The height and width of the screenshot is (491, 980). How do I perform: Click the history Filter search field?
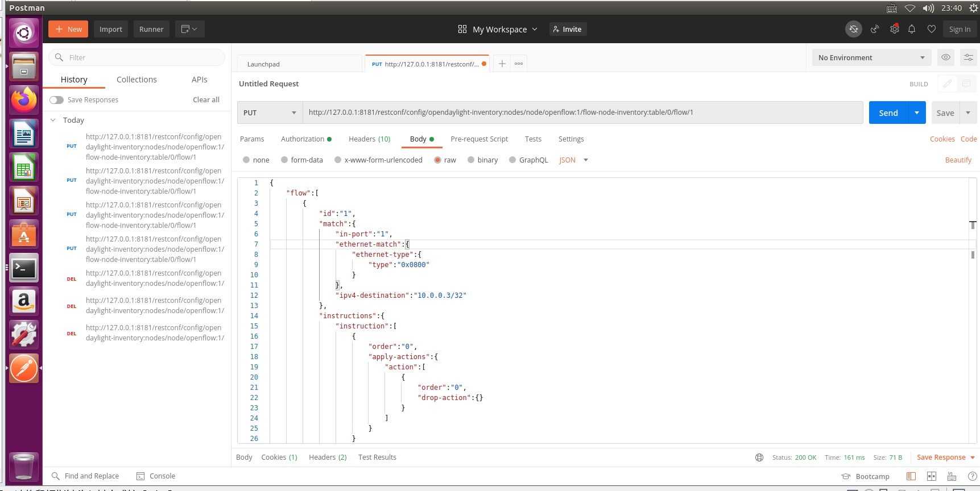click(x=137, y=57)
